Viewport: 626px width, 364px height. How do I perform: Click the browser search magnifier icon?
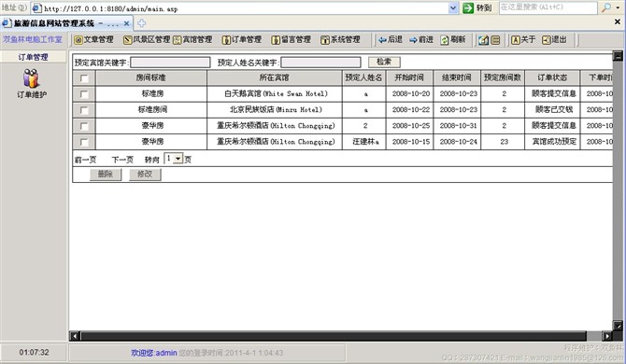point(606,7)
